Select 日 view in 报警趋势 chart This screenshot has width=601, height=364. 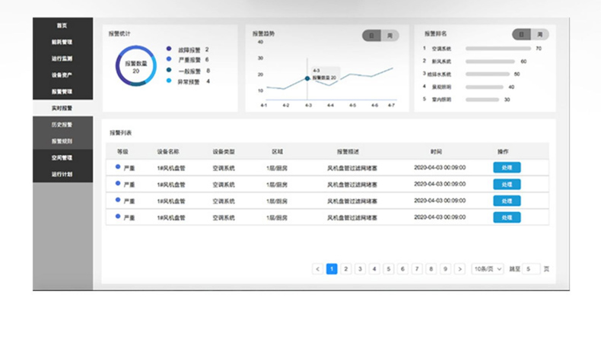pos(371,35)
